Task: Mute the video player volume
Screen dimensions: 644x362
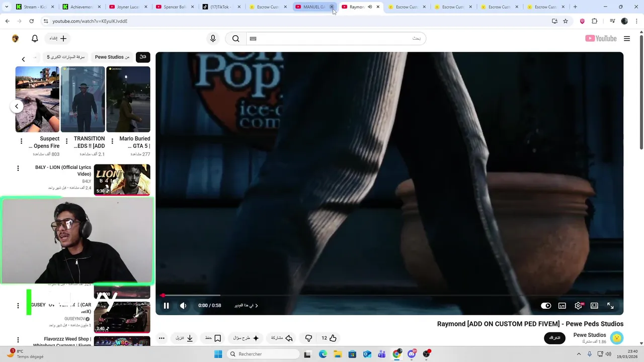Action: click(183, 306)
